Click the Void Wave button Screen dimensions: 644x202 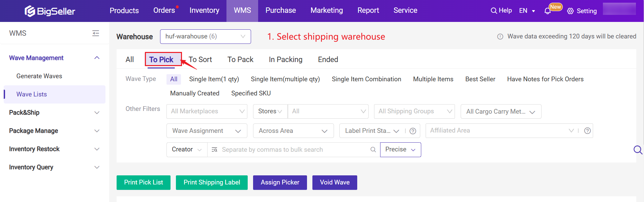[335, 182]
